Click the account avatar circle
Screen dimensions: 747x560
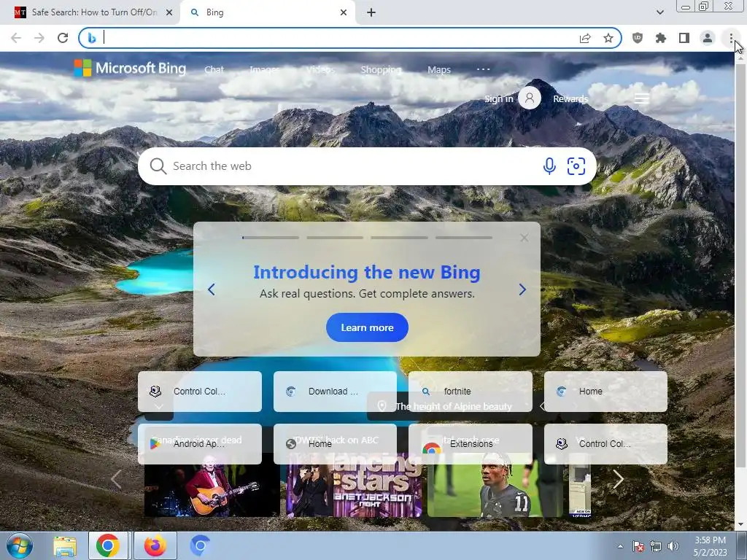(x=530, y=98)
